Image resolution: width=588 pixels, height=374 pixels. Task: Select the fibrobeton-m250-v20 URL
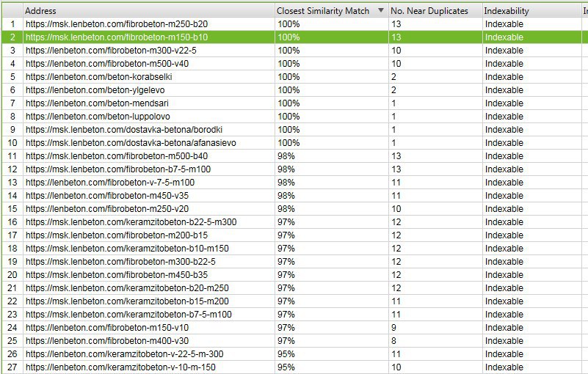point(107,209)
